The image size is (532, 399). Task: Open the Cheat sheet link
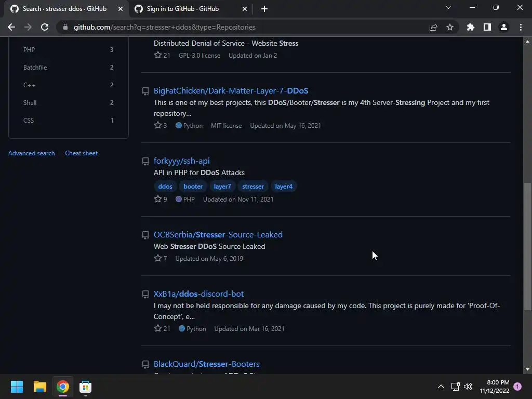click(x=81, y=153)
